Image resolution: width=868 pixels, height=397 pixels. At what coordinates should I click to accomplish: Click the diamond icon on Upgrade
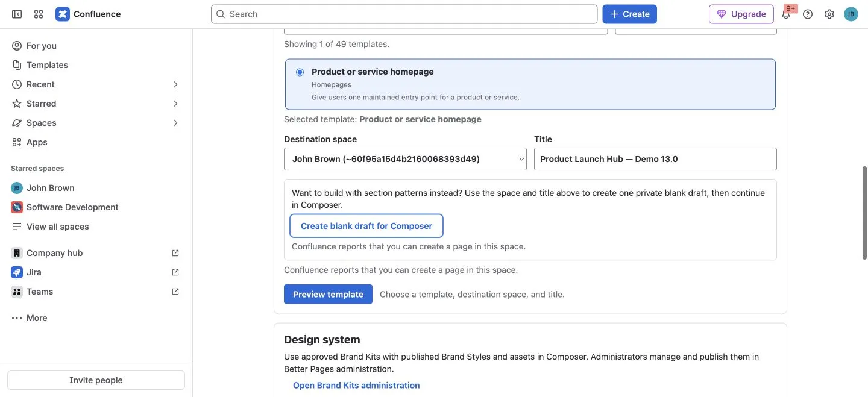(x=722, y=14)
